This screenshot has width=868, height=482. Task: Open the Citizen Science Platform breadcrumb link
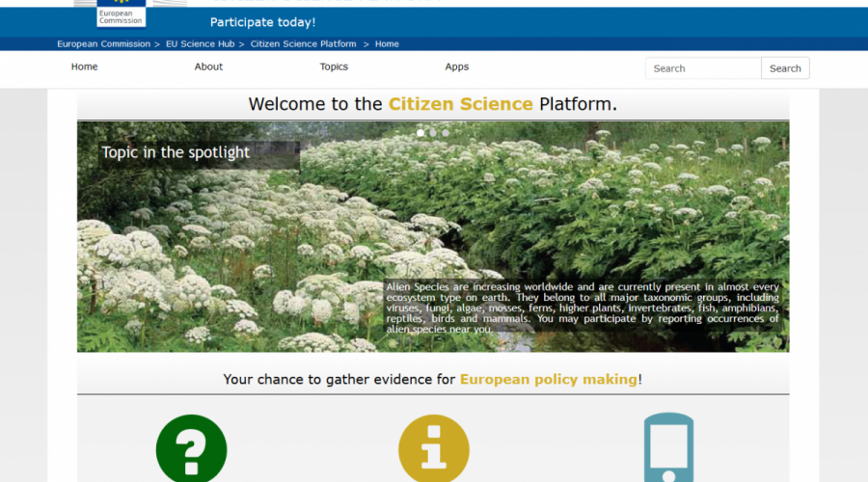point(303,44)
